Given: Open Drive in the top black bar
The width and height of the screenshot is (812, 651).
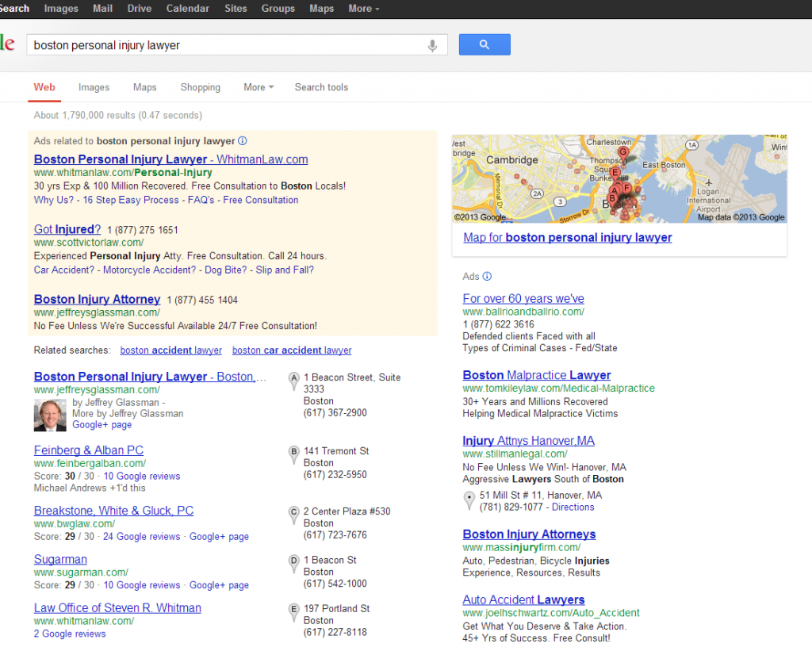Looking at the screenshot, I should pyautogui.click(x=140, y=9).
